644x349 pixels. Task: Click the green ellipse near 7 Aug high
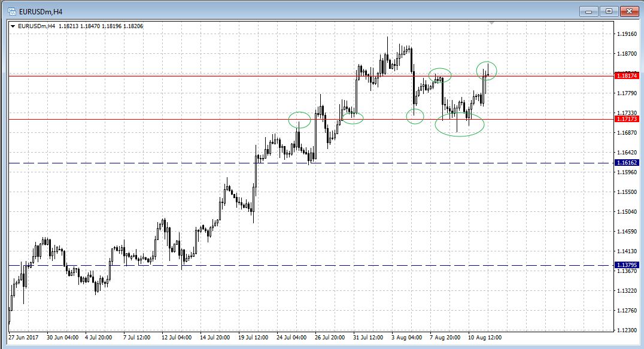pyautogui.click(x=439, y=75)
